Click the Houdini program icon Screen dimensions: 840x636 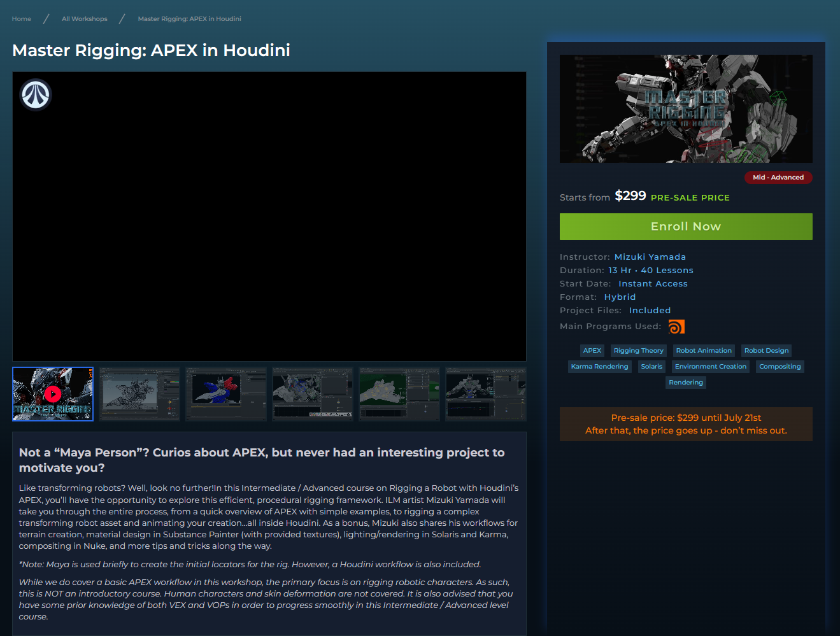676,327
